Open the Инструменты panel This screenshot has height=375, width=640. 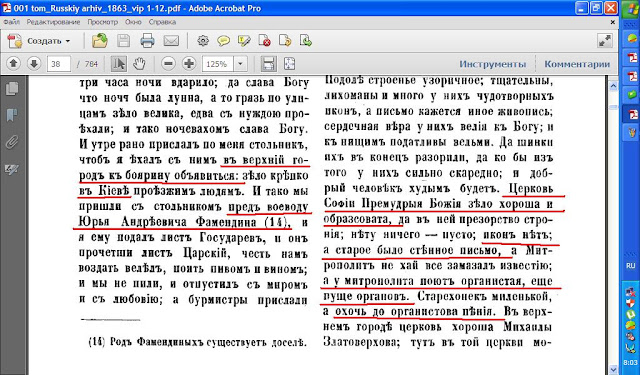(493, 64)
